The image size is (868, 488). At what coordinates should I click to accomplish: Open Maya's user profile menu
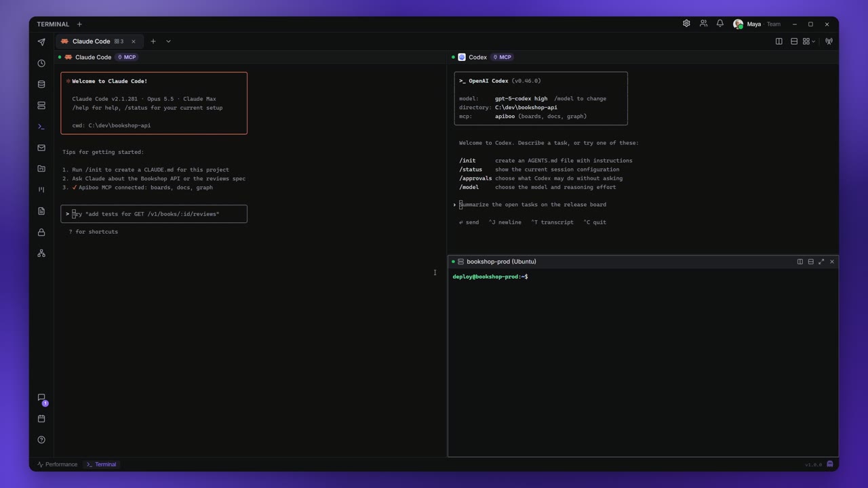(757, 24)
